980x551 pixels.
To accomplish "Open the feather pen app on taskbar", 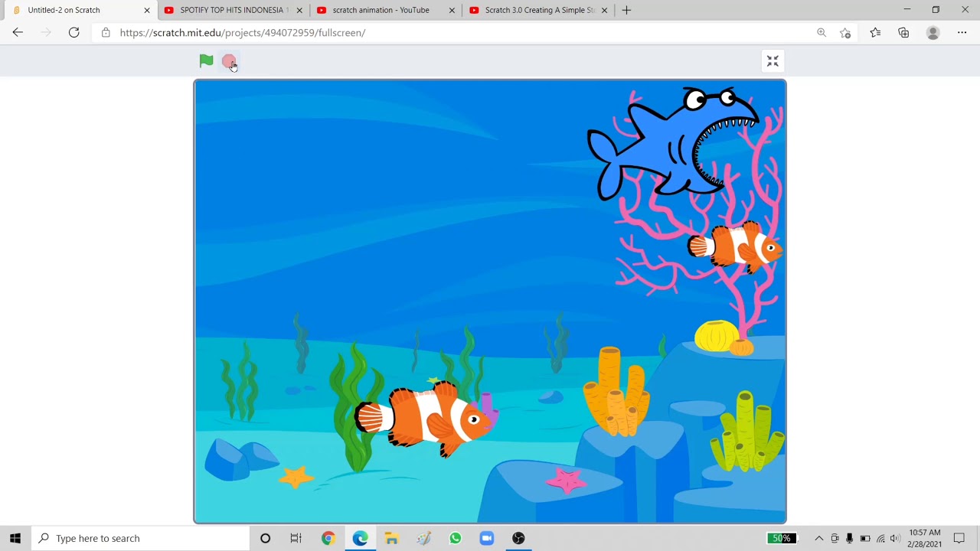I will 423,538.
